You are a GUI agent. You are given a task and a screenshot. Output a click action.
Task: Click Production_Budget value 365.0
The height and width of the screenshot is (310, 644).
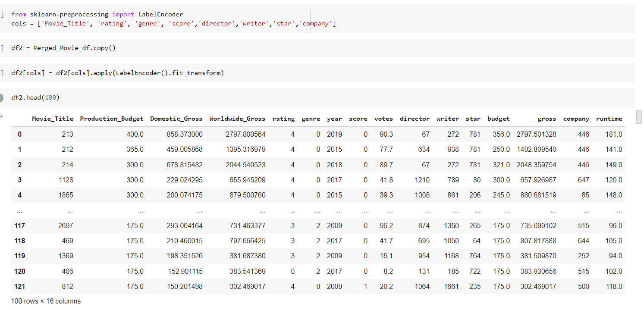[135, 149]
